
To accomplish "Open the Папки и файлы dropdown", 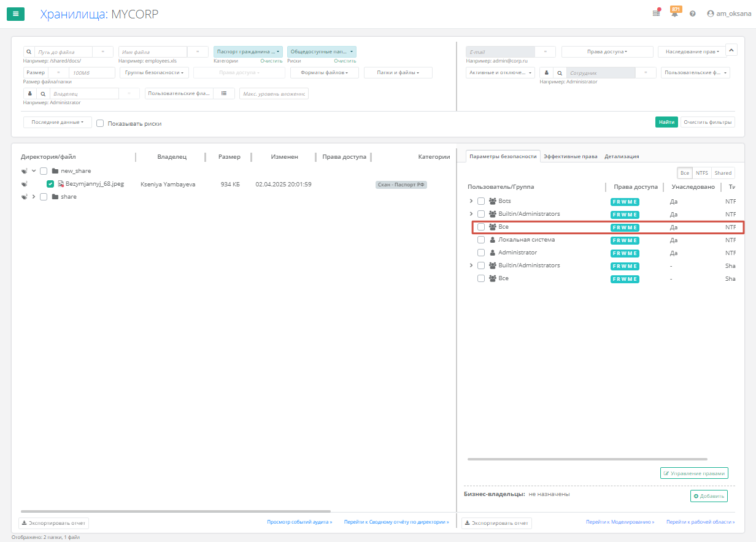I will 398,73.
